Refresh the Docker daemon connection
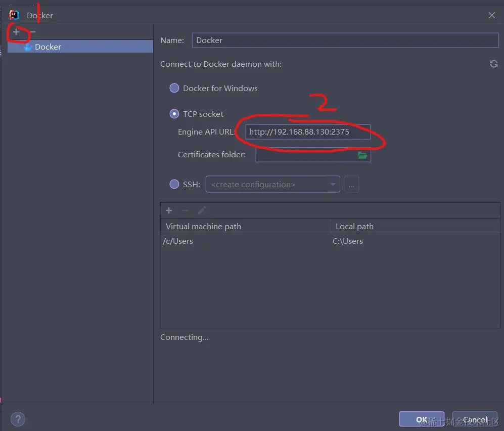Image resolution: width=504 pixels, height=431 pixels. point(494,64)
